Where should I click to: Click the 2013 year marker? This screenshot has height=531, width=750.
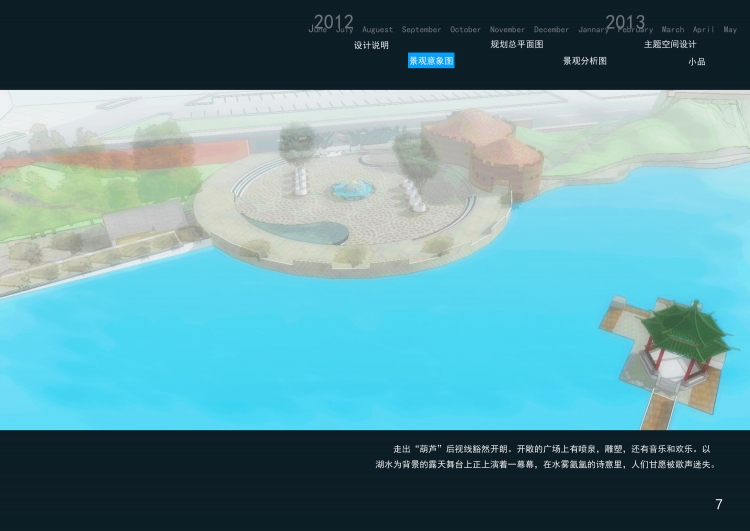[625, 22]
